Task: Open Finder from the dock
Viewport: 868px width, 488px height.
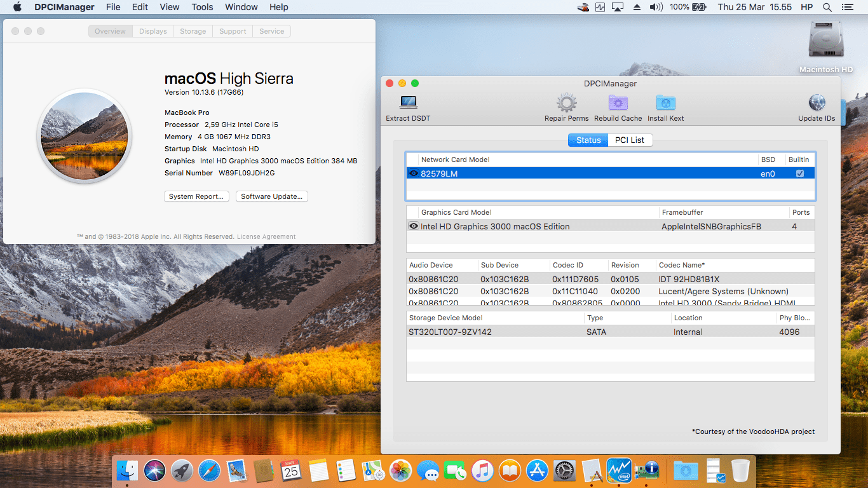Action: [x=127, y=471]
